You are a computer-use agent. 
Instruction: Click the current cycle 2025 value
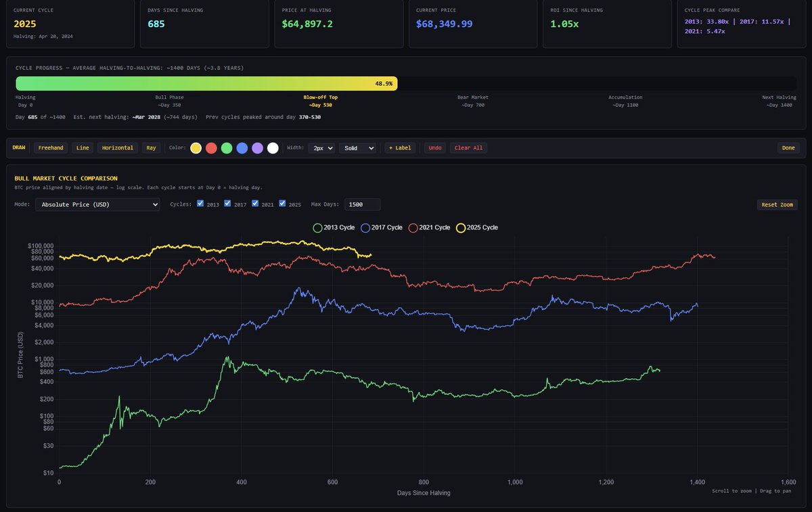(x=24, y=24)
